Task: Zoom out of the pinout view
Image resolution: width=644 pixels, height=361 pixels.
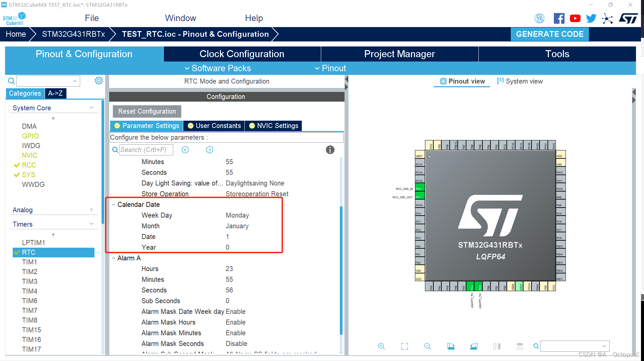Action: tap(428, 346)
